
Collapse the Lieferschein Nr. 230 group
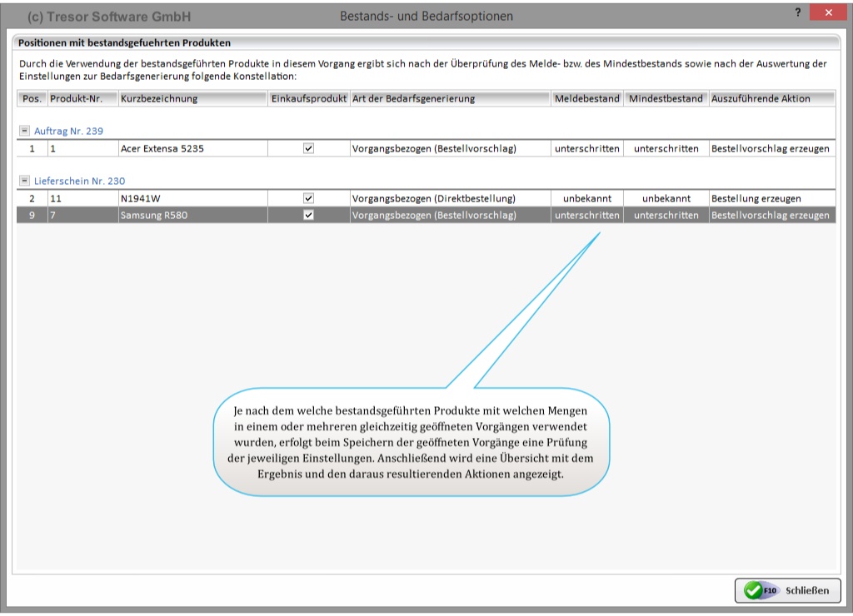point(24,181)
